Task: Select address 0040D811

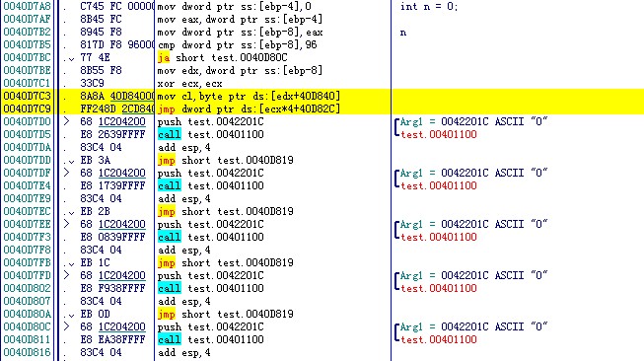Action: click(x=27, y=339)
